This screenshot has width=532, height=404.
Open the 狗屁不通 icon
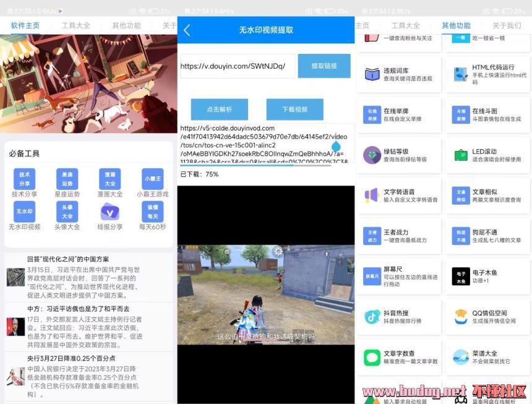tap(461, 236)
